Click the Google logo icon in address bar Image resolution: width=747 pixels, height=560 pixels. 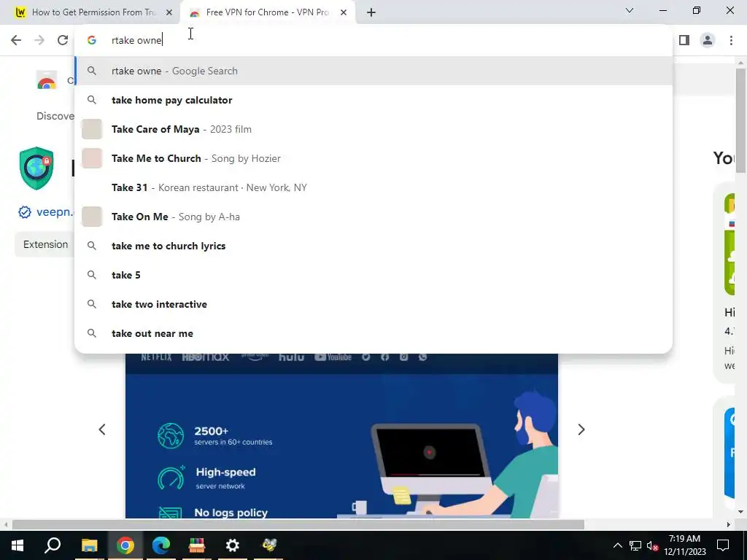coord(92,40)
